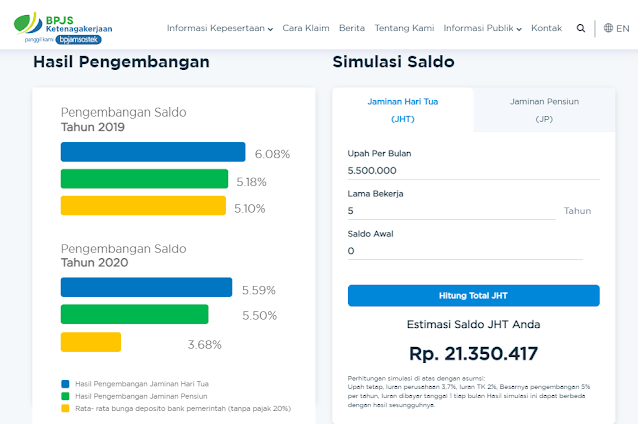Focus the Saldo Awal input field
The height and width of the screenshot is (424, 640).
point(465,251)
